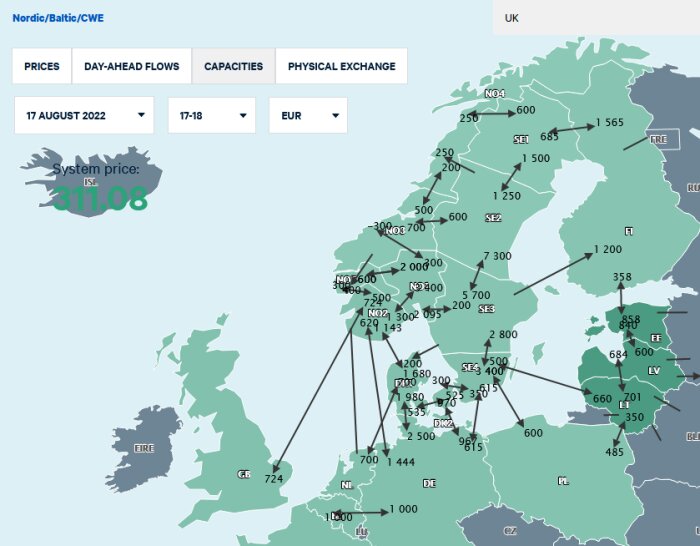Click the NO3 area label

click(395, 231)
